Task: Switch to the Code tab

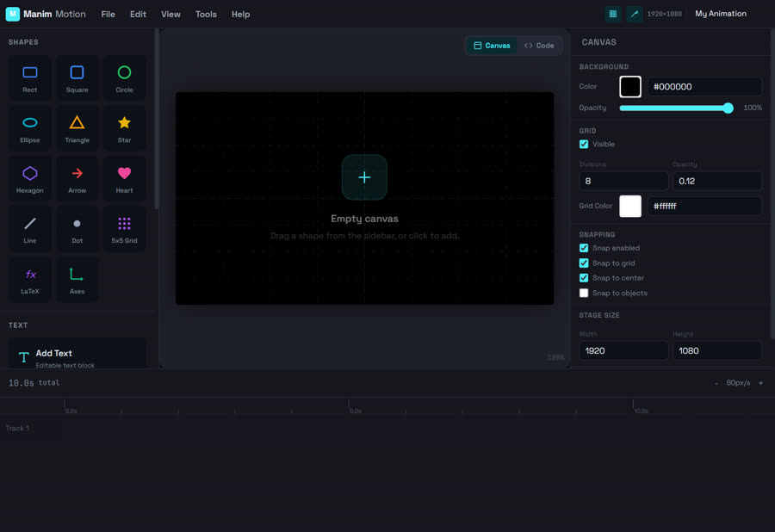Action: point(539,46)
